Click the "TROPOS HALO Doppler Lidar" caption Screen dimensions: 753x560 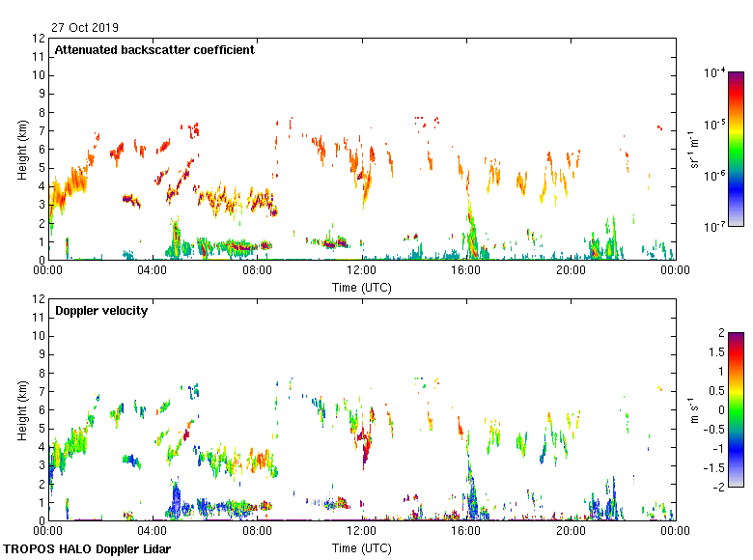[88, 548]
